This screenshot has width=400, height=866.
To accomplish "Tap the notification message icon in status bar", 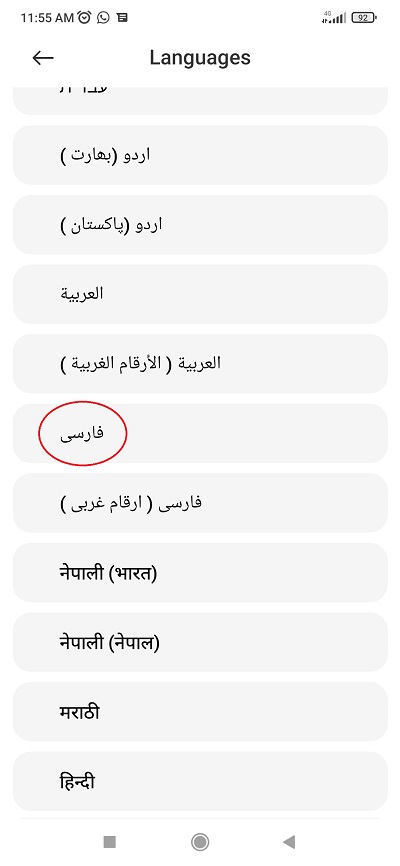I will [122, 18].
